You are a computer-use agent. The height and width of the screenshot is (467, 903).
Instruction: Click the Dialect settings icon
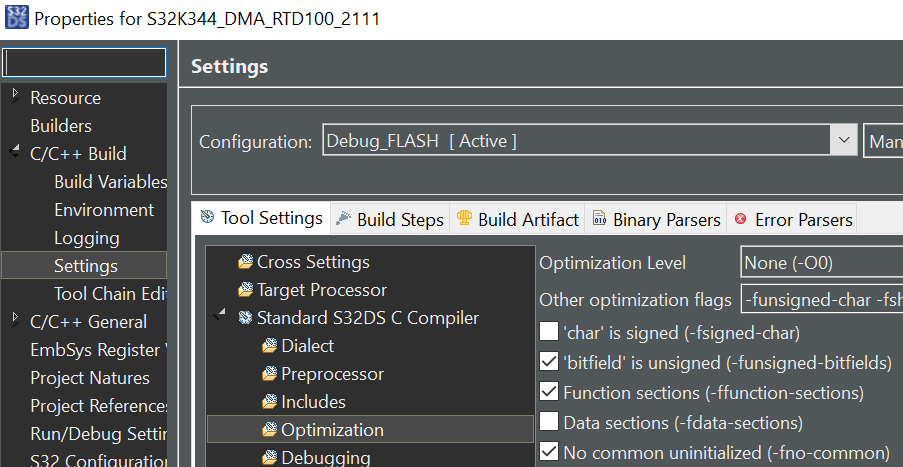pyautogui.click(x=269, y=347)
